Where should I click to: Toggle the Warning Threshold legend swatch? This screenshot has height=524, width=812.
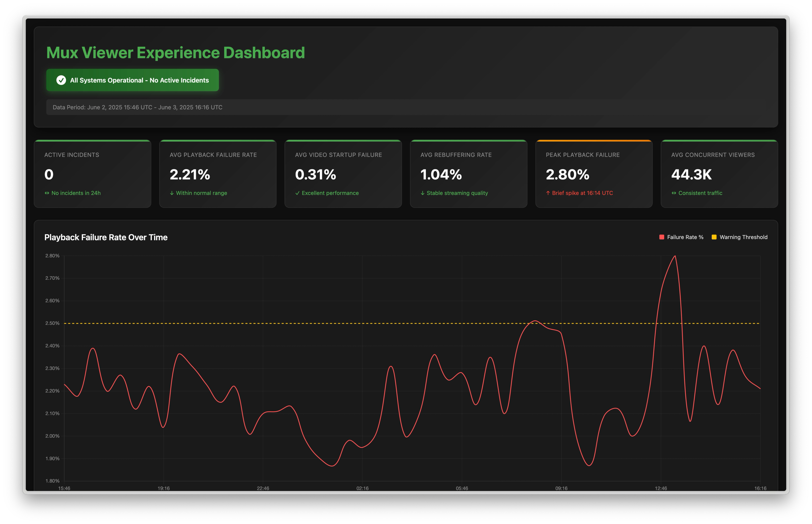tap(714, 237)
